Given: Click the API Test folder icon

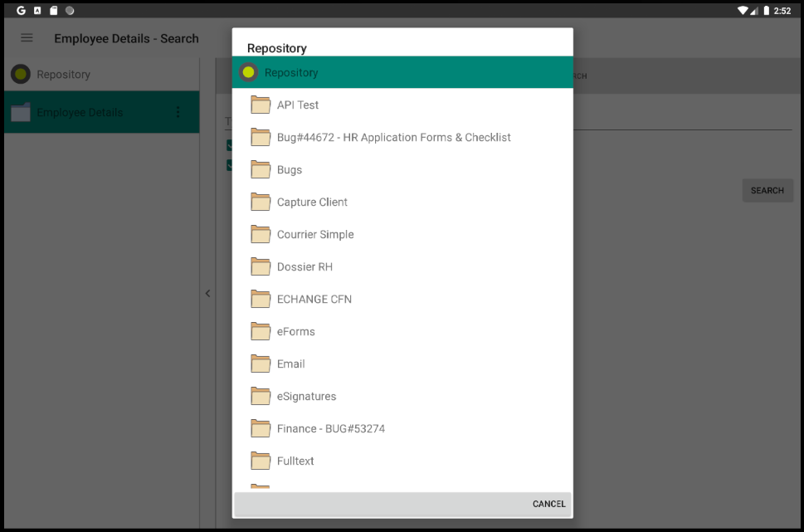Looking at the screenshot, I should point(261,105).
